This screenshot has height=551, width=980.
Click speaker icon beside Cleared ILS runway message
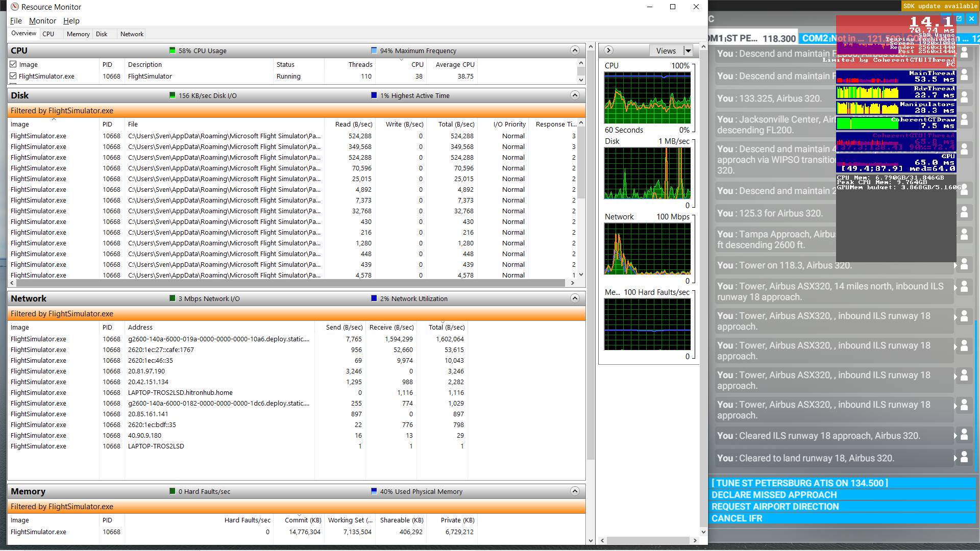(964, 434)
